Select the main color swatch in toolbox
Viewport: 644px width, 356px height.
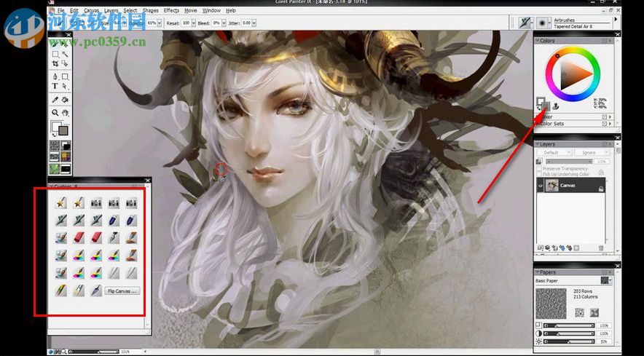point(55,126)
